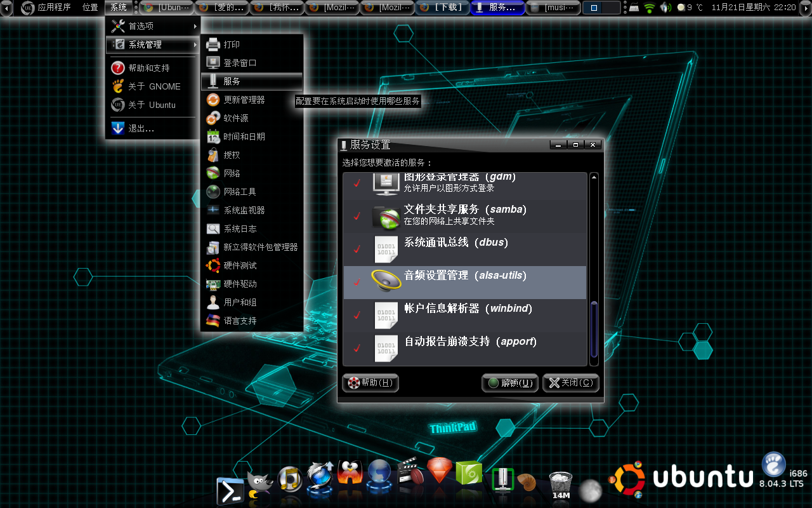Screen dimensions: 812x508
Task: Choose 时间和日期 menu entry
Action: (252, 137)
